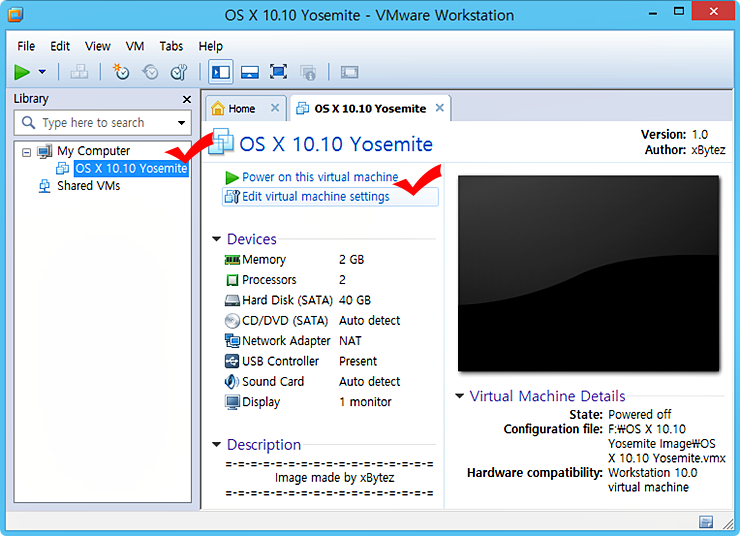Image resolution: width=740 pixels, height=536 pixels.
Task: Open the Edit menu
Action: coord(60,46)
